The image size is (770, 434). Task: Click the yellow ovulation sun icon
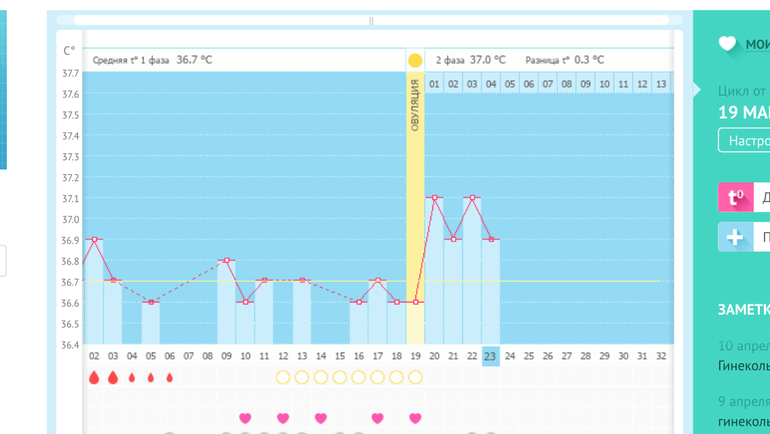[415, 60]
